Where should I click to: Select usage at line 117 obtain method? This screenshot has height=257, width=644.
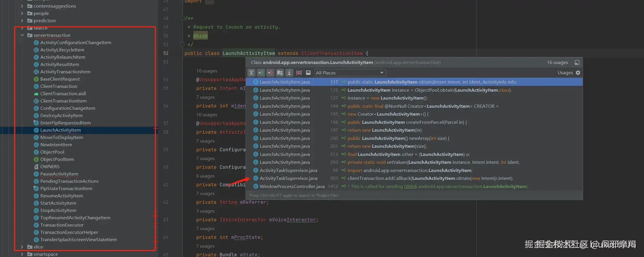[x=414, y=82]
